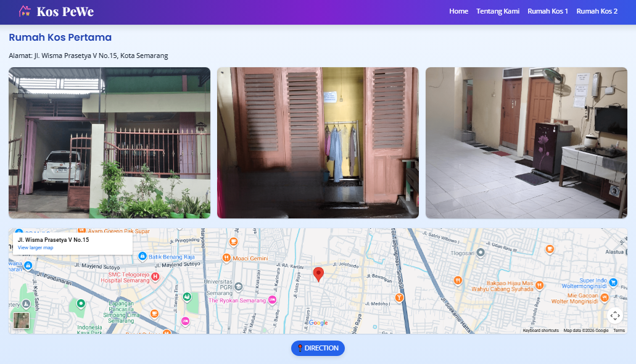Switch to the Rumah Kos 1 page
This screenshot has height=364, width=636.
[548, 11]
